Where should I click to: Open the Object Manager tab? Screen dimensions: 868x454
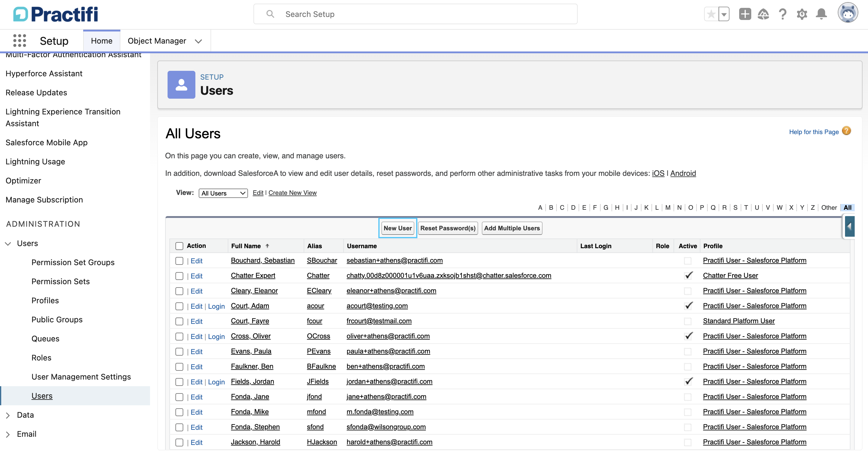coord(157,41)
